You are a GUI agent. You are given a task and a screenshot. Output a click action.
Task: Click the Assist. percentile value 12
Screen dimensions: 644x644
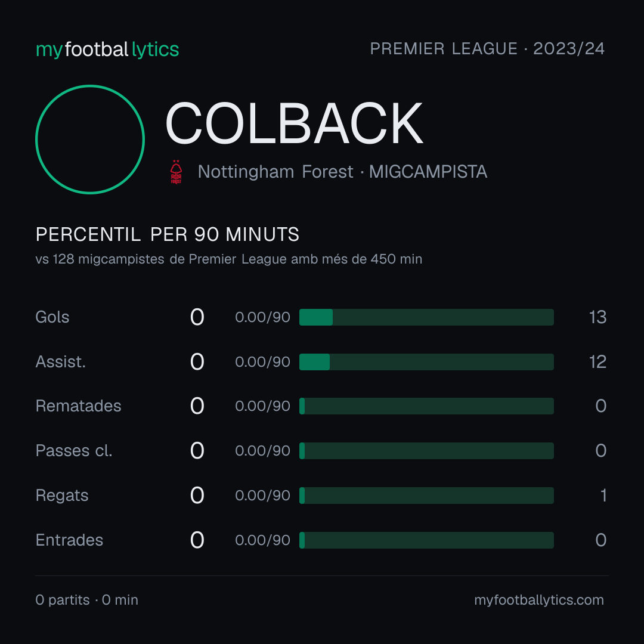[x=597, y=362]
